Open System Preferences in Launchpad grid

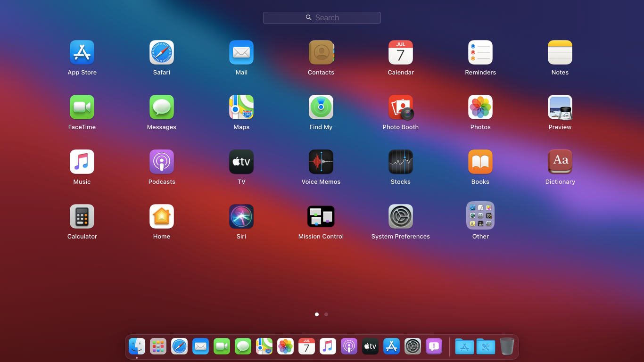(x=401, y=216)
